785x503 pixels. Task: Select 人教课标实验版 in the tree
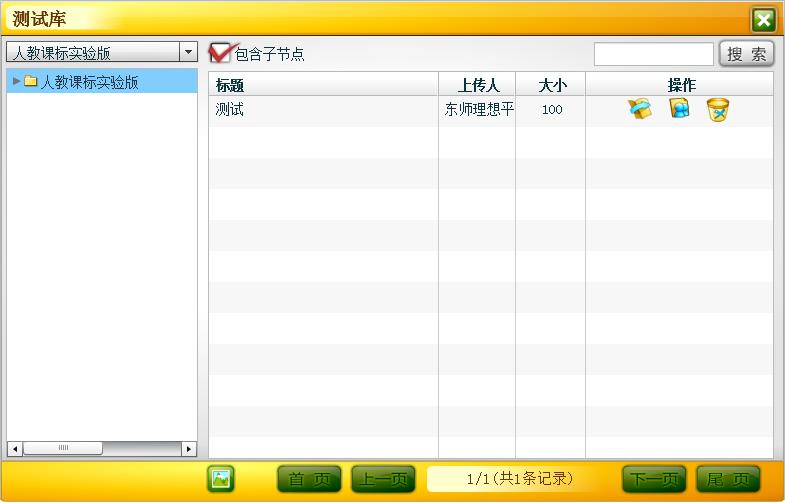(x=89, y=82)
